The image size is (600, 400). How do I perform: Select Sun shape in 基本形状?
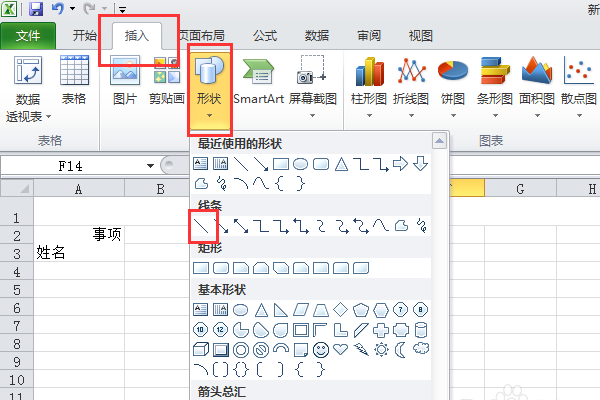tap(381, 349)
